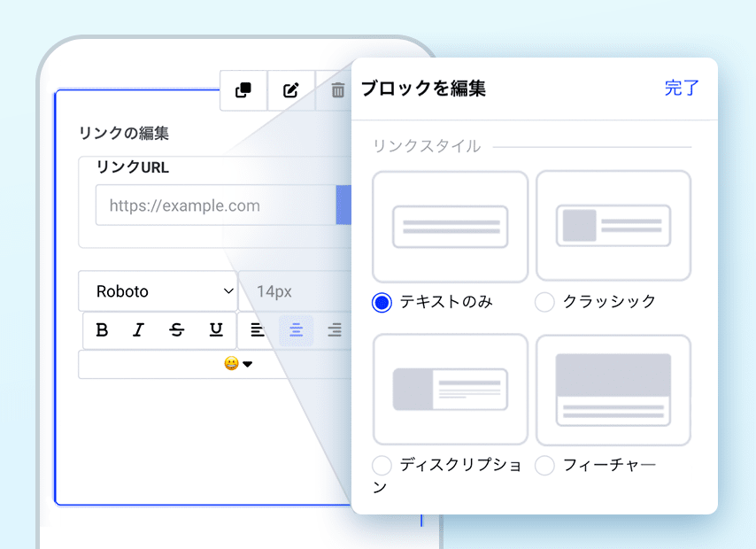The height and width of the screenshot is (549, 756).
Task: Open the emoji picker
Action: click(238, 363)
